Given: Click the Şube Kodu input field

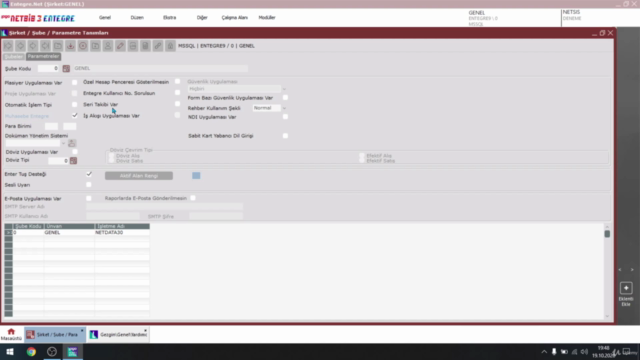Looking at the screenshot, I should click(49, 69).
